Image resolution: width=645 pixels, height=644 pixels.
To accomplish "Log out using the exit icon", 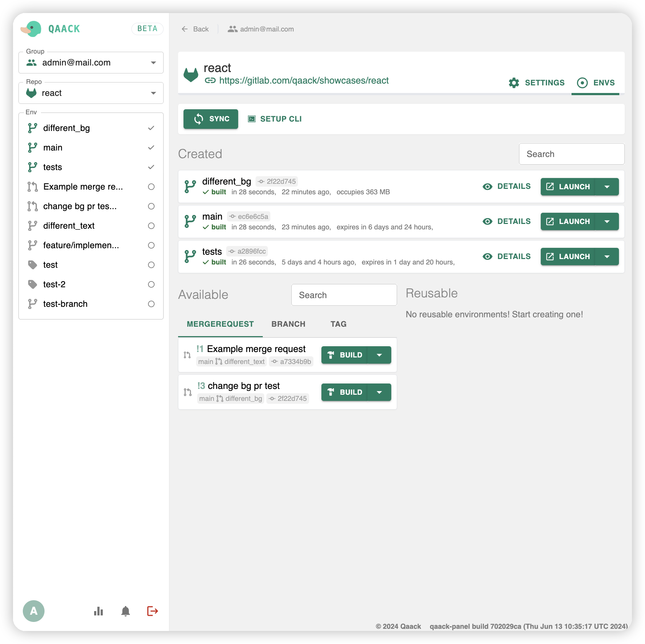I will point(152,611).
